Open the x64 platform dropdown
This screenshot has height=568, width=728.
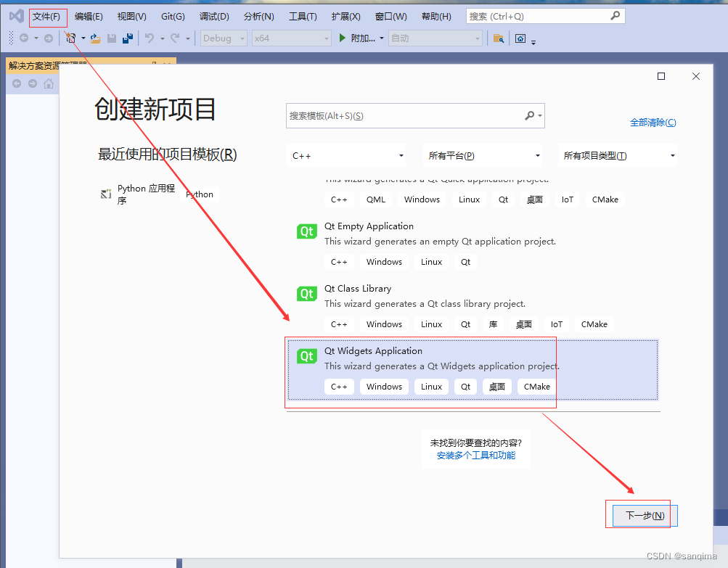[x=292, y=38]
